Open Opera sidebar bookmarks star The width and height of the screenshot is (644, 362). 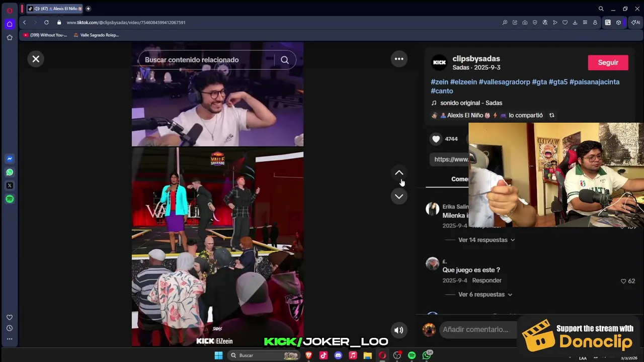[10, 38]
